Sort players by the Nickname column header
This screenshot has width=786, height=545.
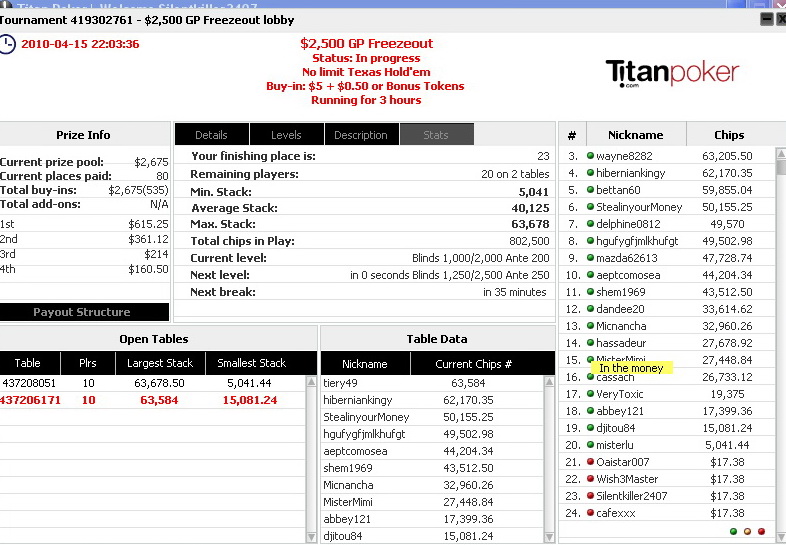click(x=636, y=135)
